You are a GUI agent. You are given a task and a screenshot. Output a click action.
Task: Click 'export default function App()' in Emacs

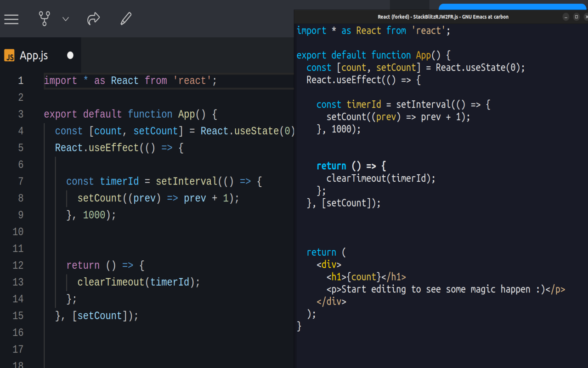point(368,55)
